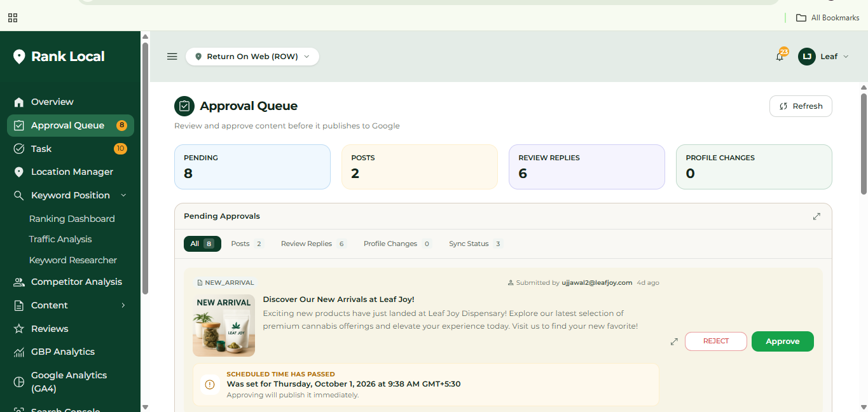Click the Posts count card
Image resolution: width=868 pixels, height=412 pixels.
click(x=420, y=167)
